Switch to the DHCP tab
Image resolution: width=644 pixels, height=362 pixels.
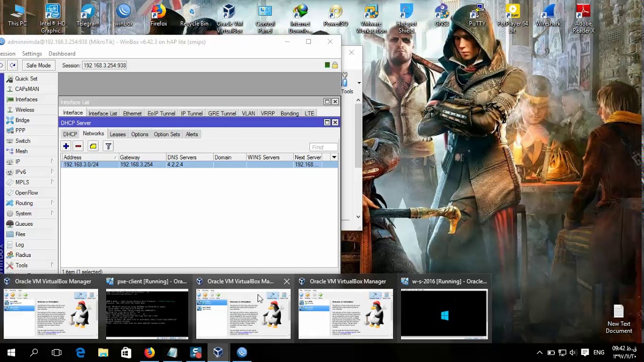point(70,134)
